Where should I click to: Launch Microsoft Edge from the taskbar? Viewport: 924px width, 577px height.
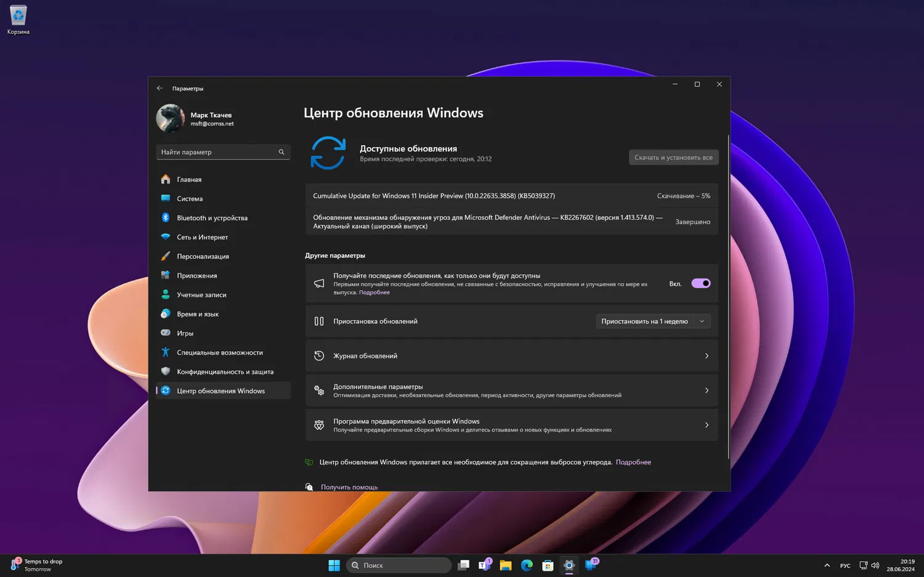pyautogui.click(x=527, y=565)
